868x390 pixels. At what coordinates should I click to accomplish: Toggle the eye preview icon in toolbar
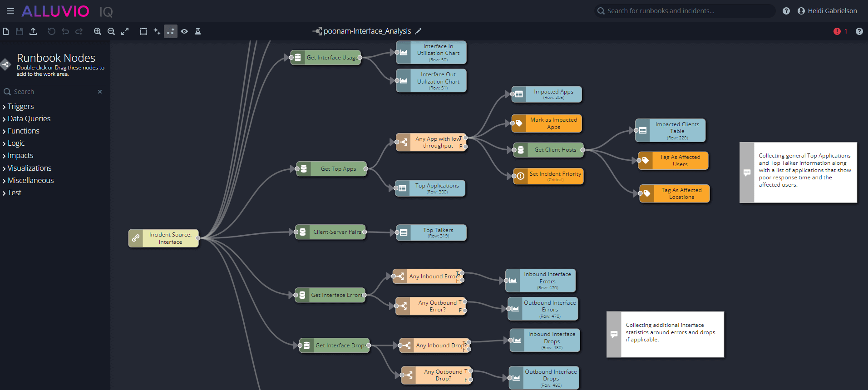pyautogui.click(x=184, y=31)
